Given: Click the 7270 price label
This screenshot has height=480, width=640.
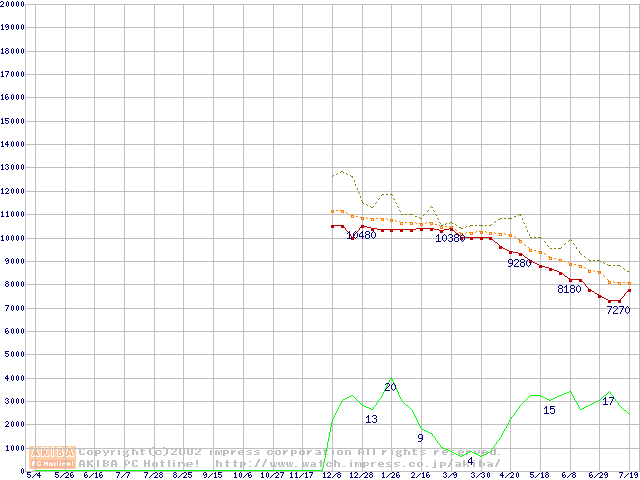Looking at the screenshot, I should click(618, 310).
